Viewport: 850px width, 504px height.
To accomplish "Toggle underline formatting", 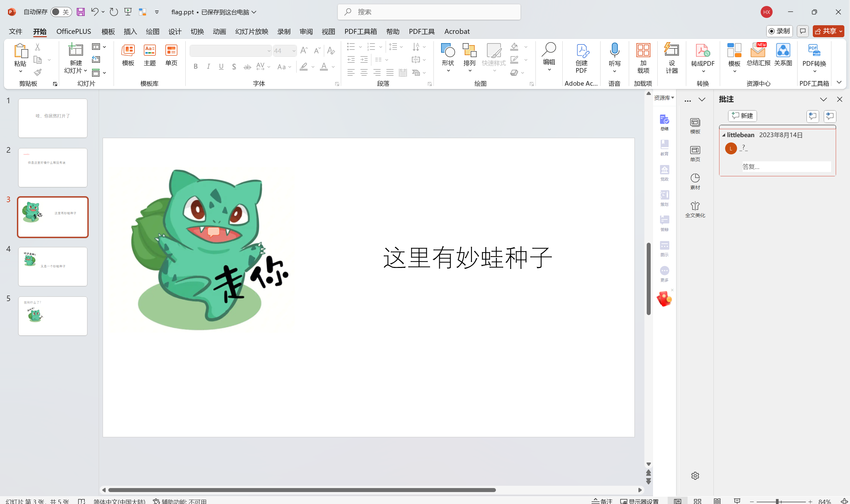I will point(221,66).
